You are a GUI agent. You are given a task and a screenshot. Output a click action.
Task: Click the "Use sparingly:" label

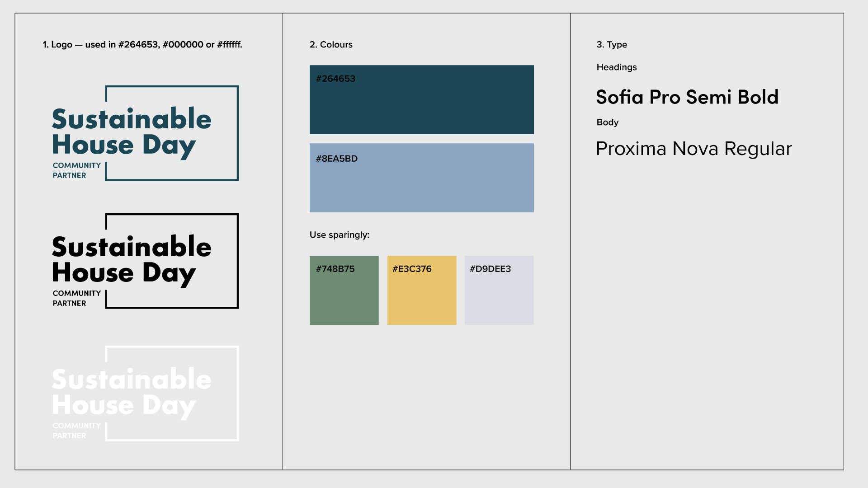pyautogui.click(x=339, y=235)
